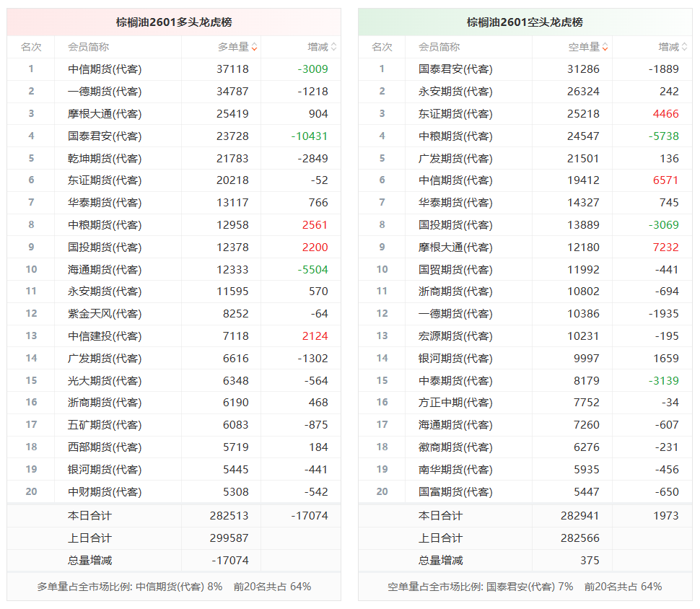Screen dimensions: 700x609
Task: Select 五矿期货(代客) row
Action: 174,425
